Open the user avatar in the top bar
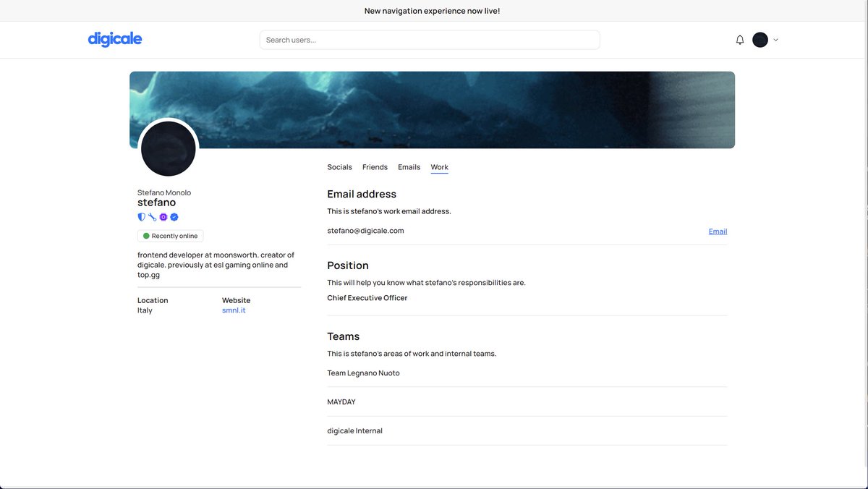The width and height of the screenshot is (868, 489). [759, 39]
